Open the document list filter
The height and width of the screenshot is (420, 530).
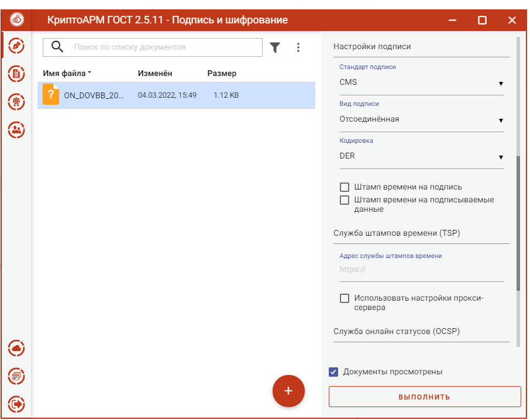click(x=275, y=47)
